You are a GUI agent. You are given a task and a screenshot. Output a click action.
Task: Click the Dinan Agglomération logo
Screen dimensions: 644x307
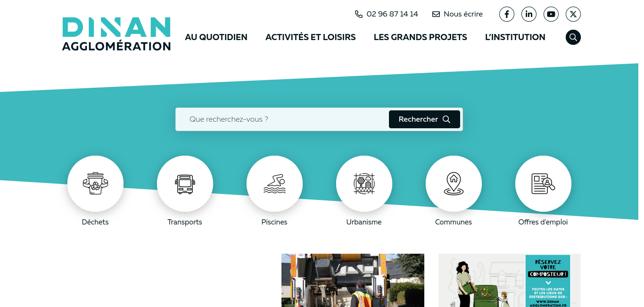coord(116,34)
